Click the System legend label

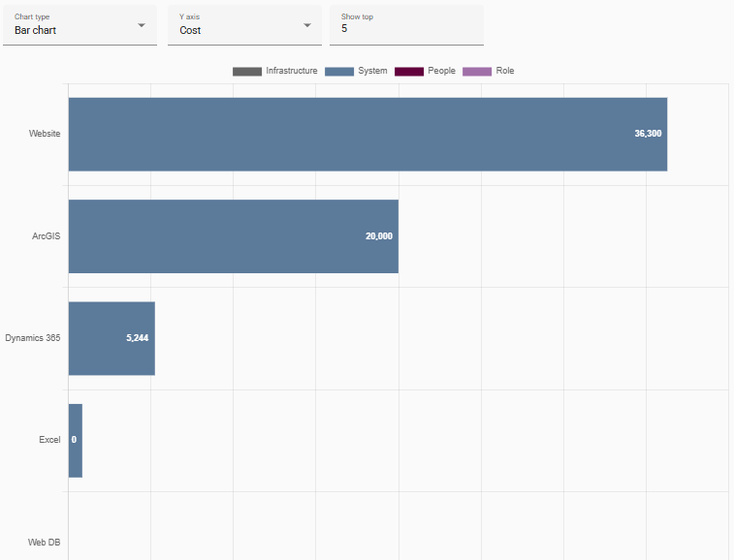coord(372,71)
